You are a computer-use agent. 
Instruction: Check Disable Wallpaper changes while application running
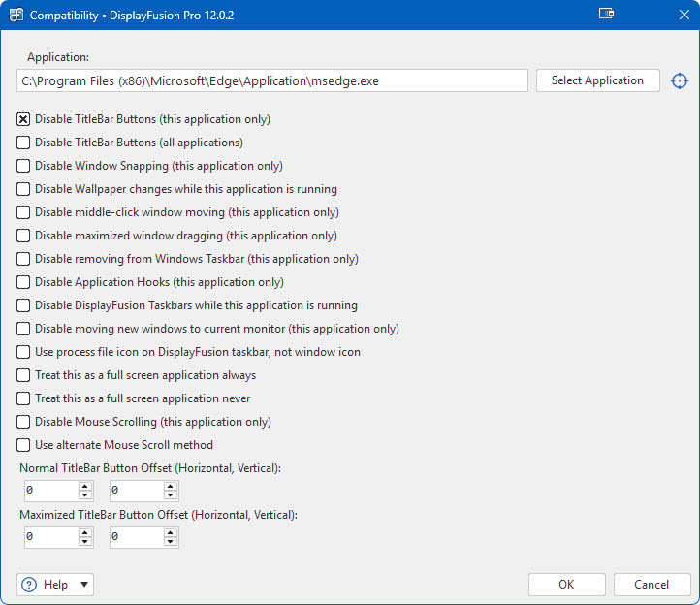23,189
